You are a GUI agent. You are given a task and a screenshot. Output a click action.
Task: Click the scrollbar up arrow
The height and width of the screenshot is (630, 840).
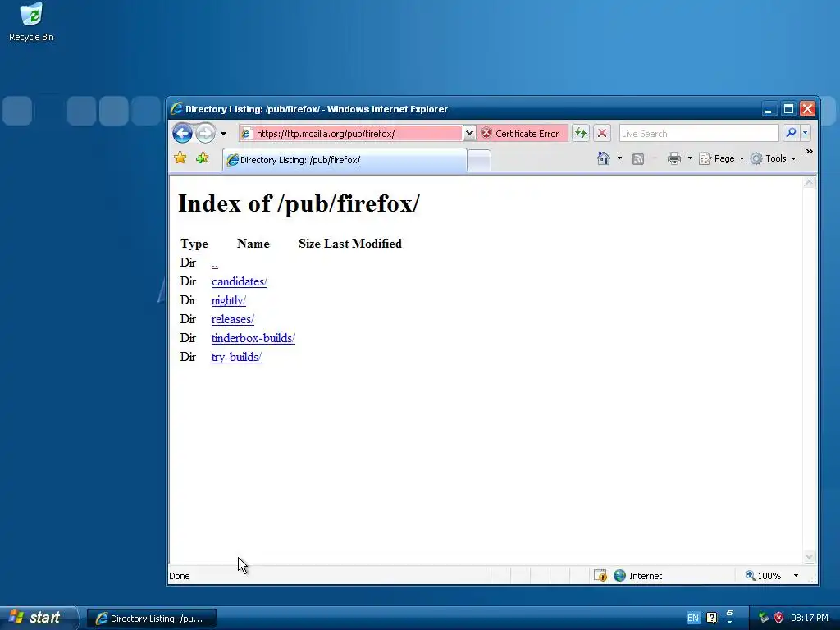[809, 183]
